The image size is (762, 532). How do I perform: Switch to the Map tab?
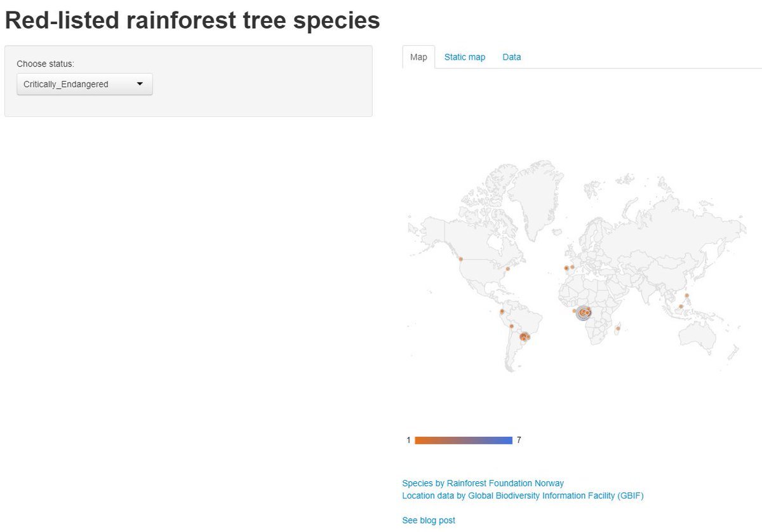point(418,57)
